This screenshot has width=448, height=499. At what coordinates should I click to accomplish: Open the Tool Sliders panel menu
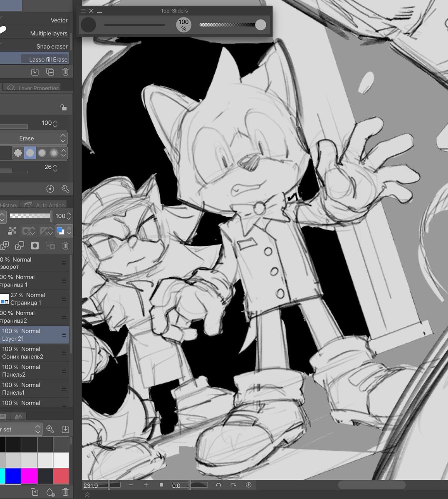click(83, 11)
